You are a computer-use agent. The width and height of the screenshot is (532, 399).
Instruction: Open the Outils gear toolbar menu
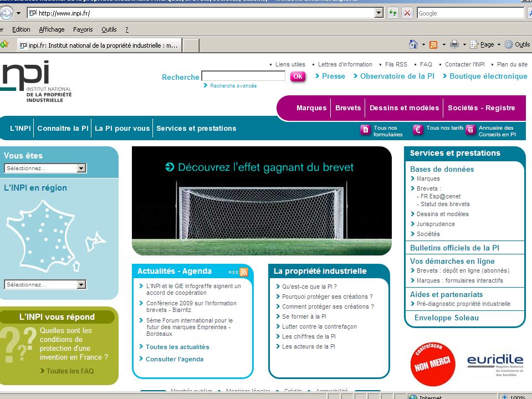[x=517, y=44]
